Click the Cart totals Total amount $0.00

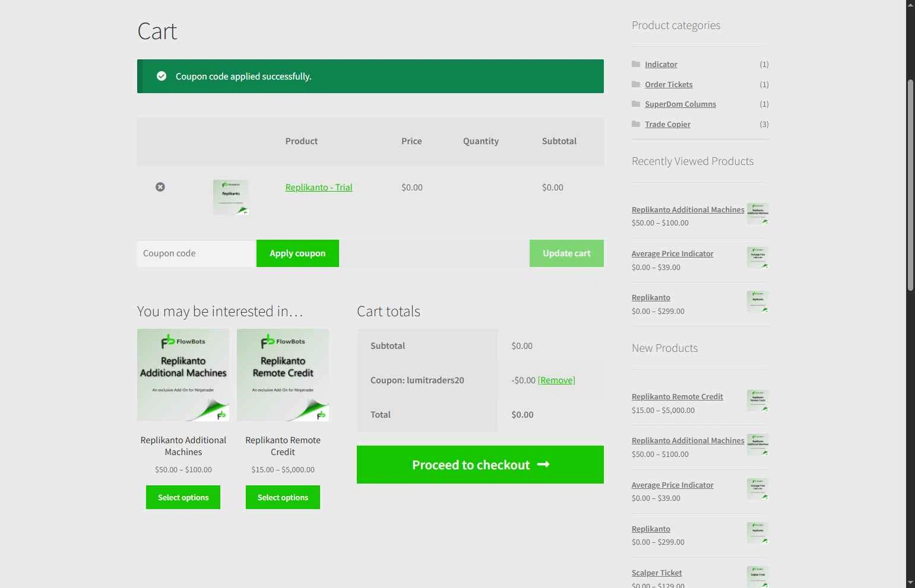tap(523, 415)
